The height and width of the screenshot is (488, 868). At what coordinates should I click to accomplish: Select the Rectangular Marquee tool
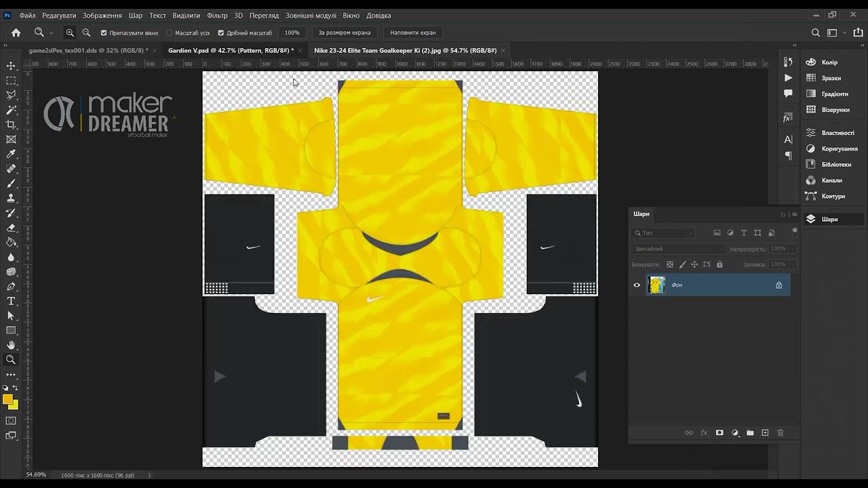11,81
